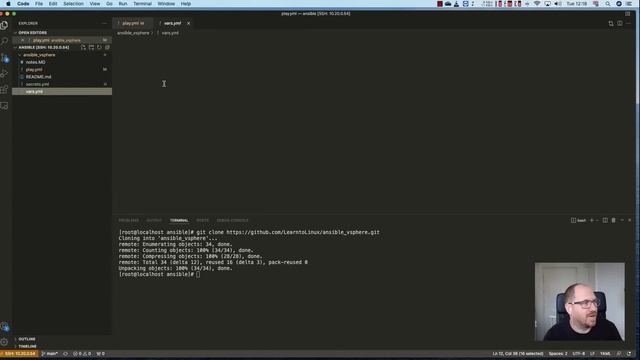This screenshot has height=360, width=640.
Task: Switch to the play.yml editor tab
Action: [x=133, y=23]
